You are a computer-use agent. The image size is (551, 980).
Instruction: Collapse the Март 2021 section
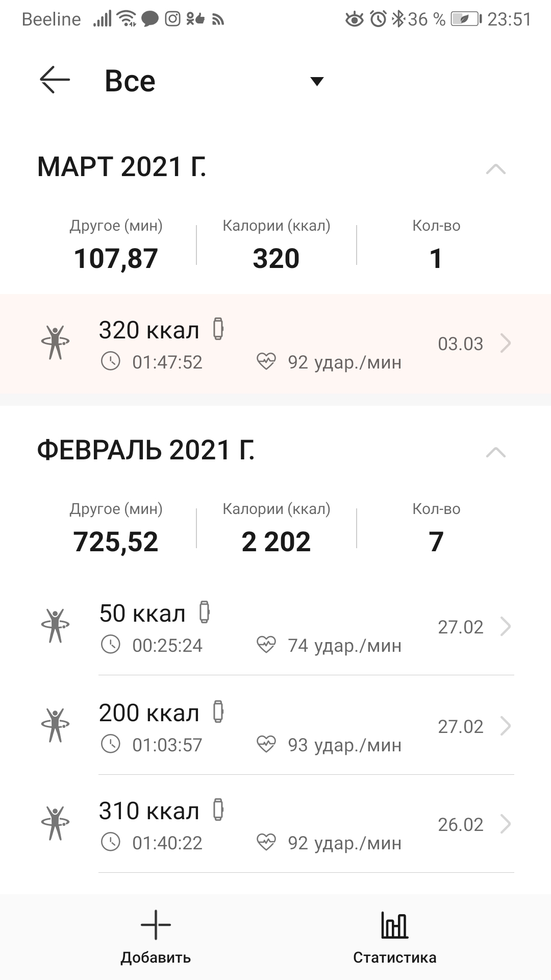pyautogui.click(x=495, y=169)
